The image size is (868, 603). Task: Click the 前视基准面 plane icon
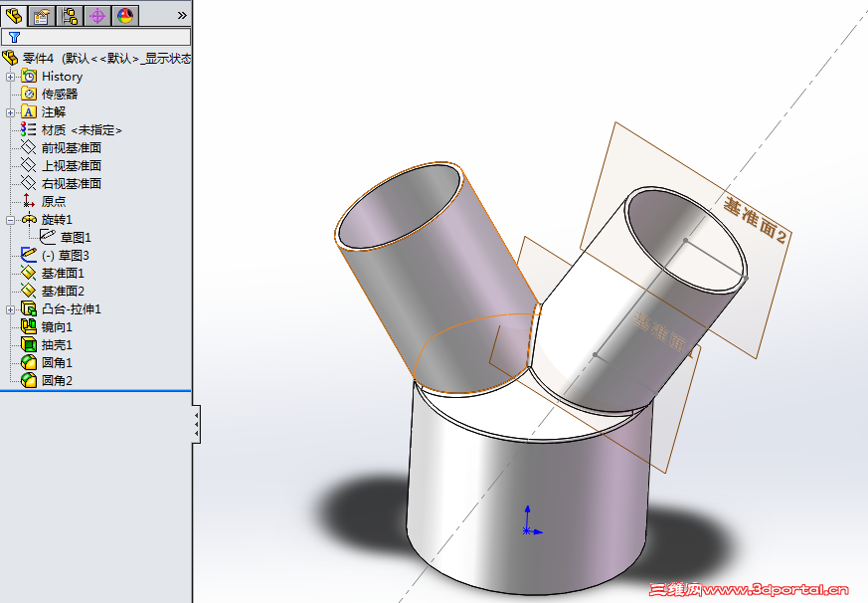point(29,147)
